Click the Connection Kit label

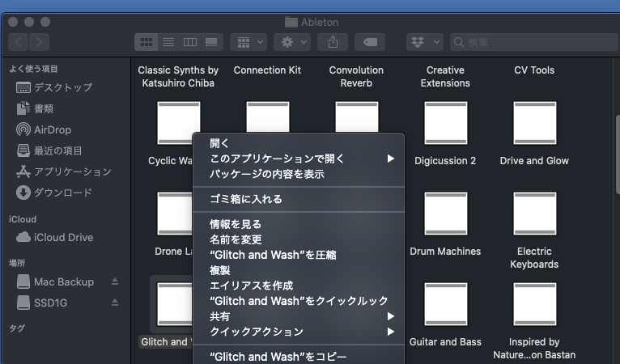267,70
